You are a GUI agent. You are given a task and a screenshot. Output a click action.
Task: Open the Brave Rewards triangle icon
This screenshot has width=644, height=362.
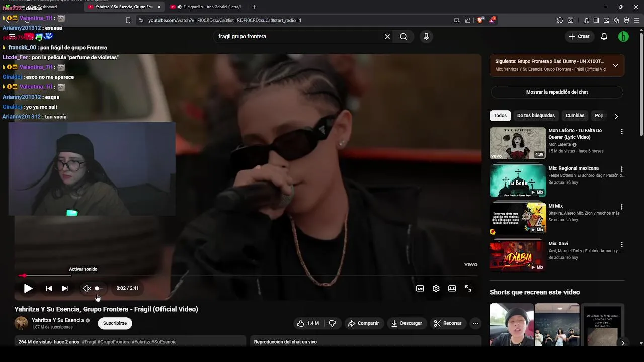[x=492, y=20]
